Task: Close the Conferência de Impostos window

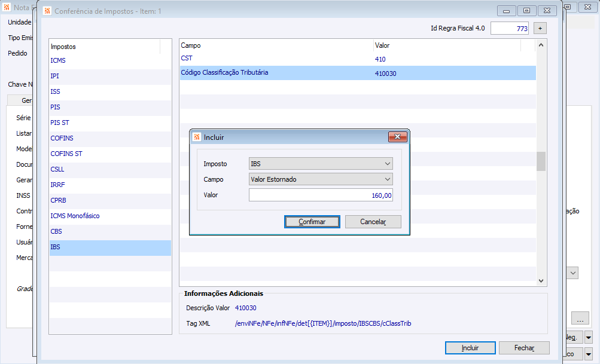Action: click(x=547, y=11)
